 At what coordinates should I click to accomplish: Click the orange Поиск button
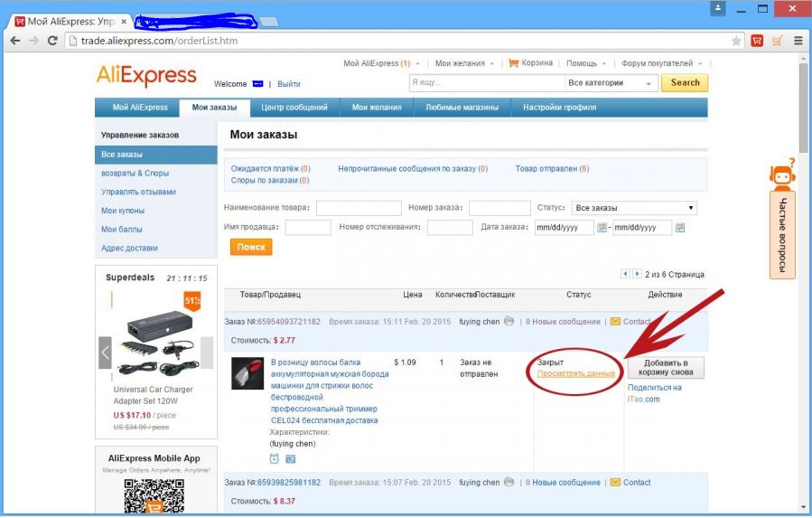(x=251, y=248)
